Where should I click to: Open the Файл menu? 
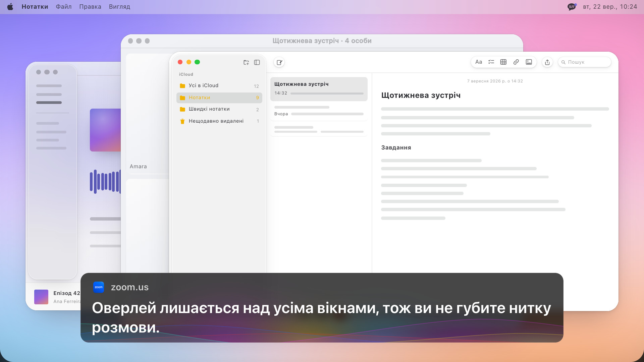coord(64,7)
